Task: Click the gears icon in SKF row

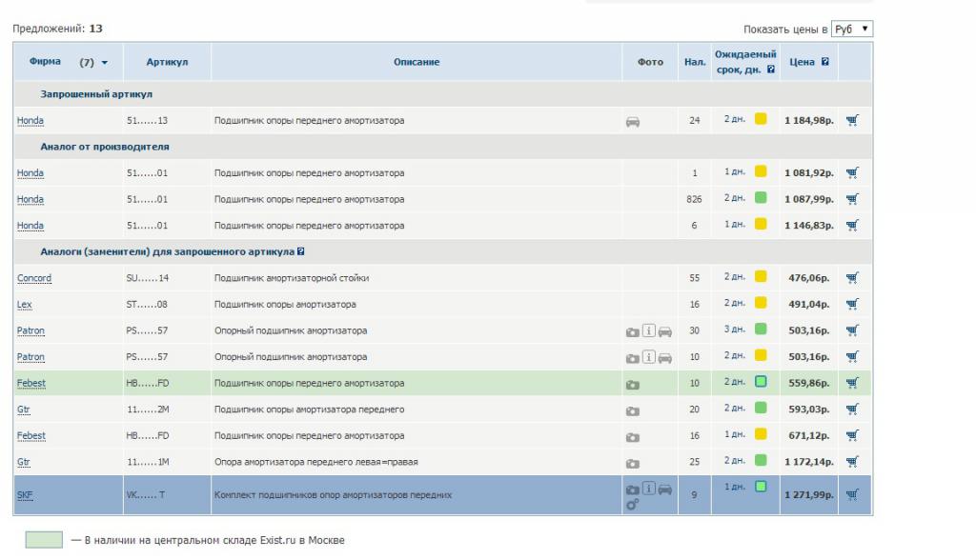Action: 632,505
